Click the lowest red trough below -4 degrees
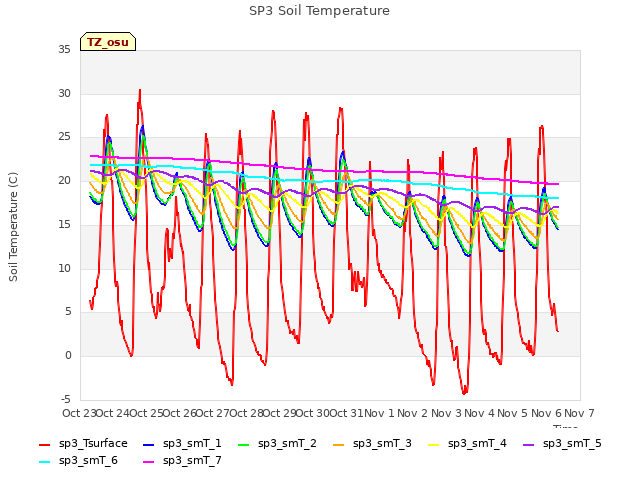 (464, 393)
